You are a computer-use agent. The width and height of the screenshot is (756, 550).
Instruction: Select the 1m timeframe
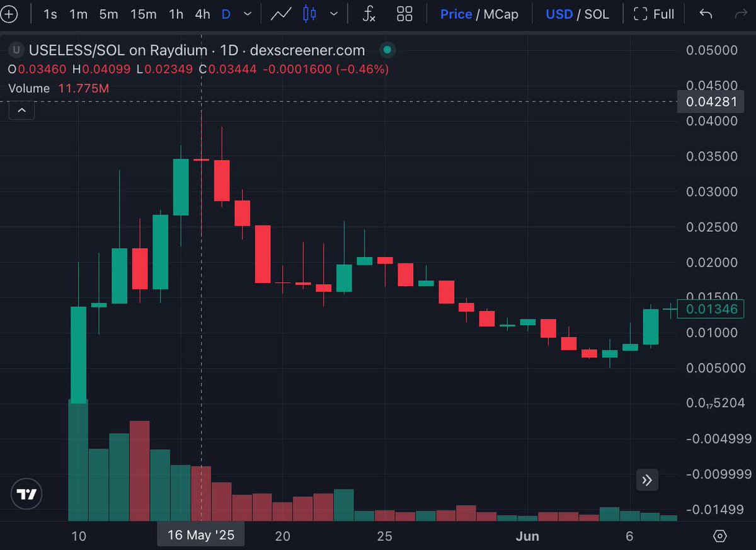[x=78, y=14]
